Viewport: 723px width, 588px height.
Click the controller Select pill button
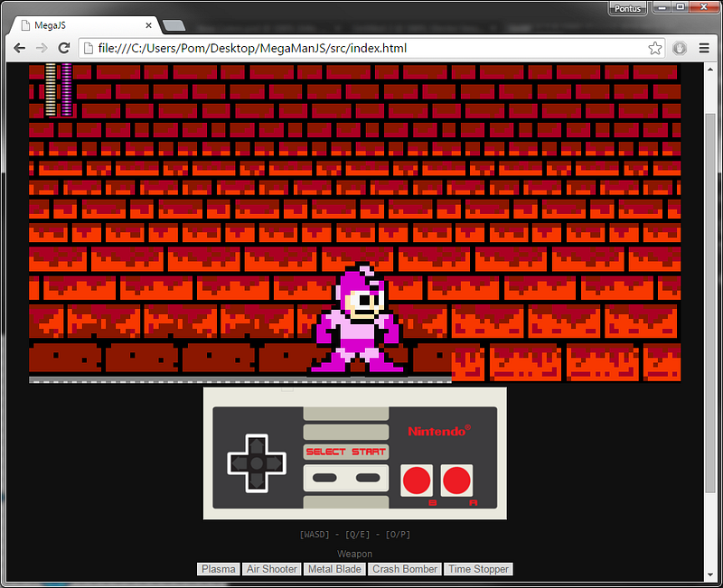pos(324,478)
